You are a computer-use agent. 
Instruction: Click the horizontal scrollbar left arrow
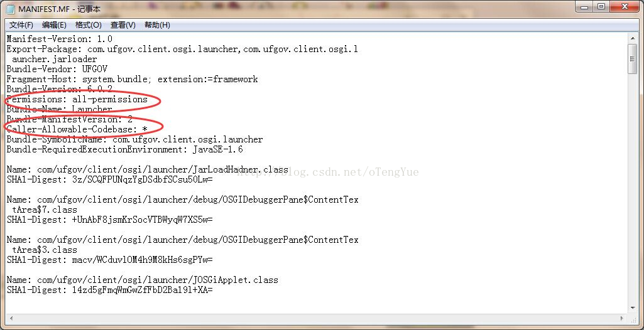tap(10, 317)
